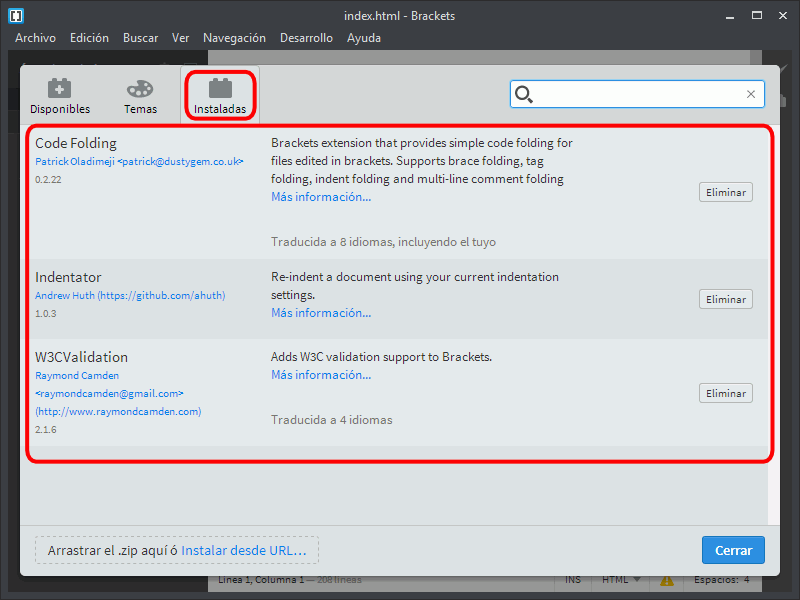Open Más información for W3CValidation
The width and height of the screenshot is (800, 600).
[x=321, y=375]
